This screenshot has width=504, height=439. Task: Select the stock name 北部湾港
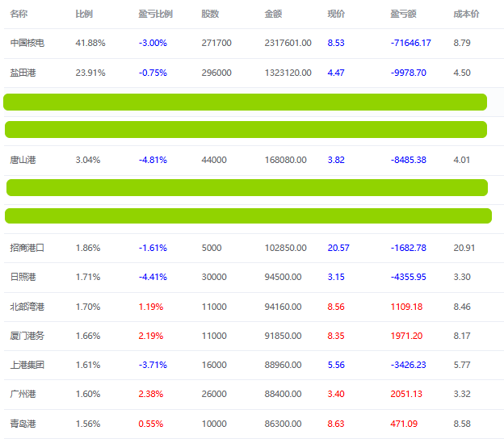[27, 307]
